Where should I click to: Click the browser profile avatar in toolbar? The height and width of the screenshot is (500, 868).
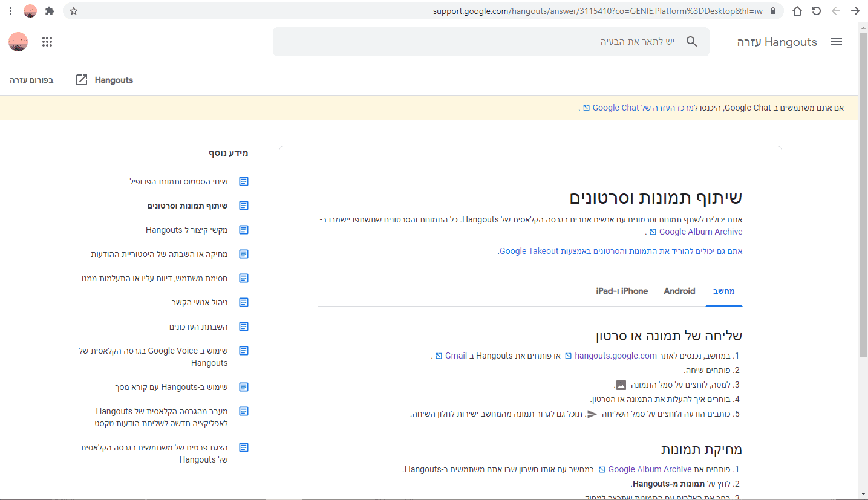point(30,11)
